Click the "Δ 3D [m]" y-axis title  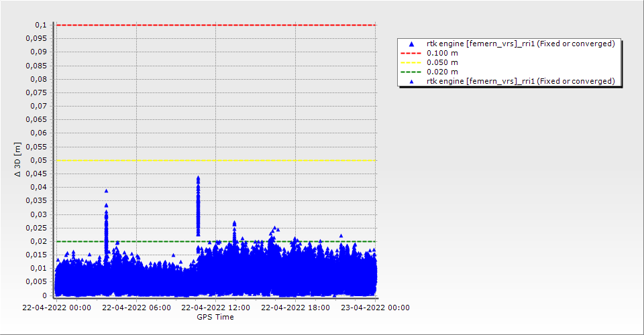[18, 159]
